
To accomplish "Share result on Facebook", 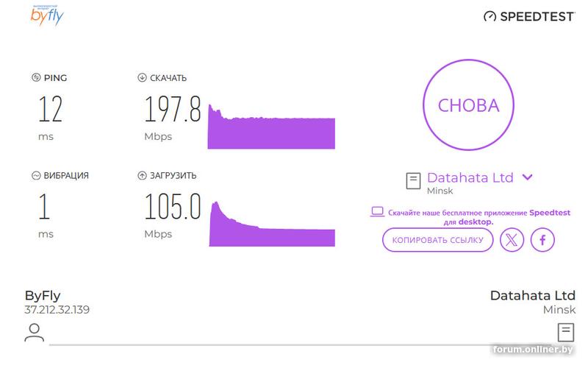I will point(543,240).
